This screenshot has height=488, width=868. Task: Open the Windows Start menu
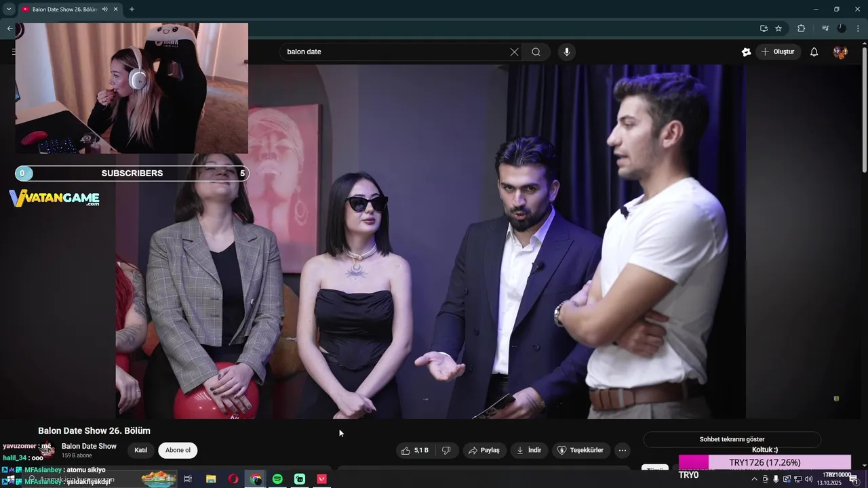click(10, 479)
